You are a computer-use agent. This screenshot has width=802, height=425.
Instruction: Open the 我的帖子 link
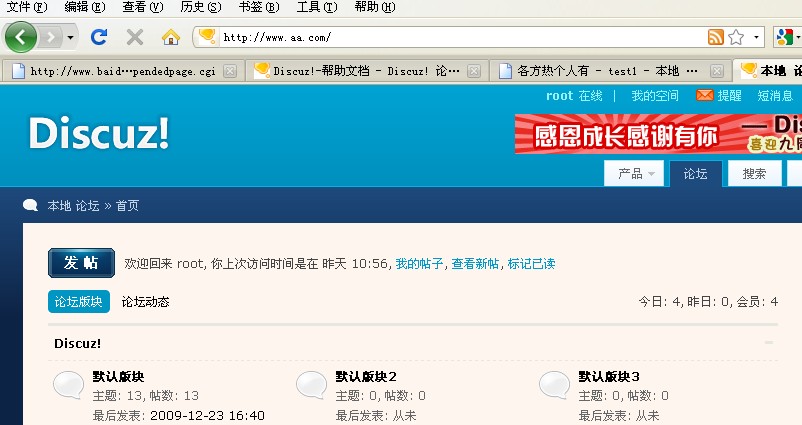419,264
